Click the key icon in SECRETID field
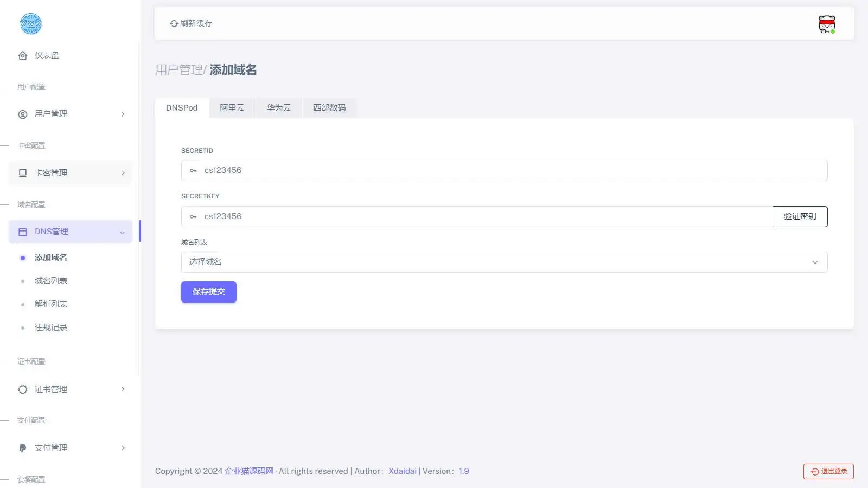This screenshot has height=488, width=868. point(194,170)
